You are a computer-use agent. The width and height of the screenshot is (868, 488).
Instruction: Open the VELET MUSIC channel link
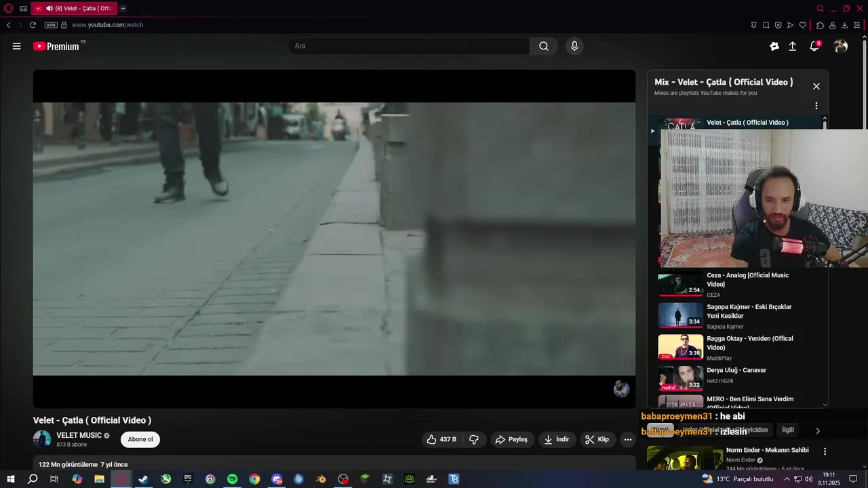click(79, 435)
